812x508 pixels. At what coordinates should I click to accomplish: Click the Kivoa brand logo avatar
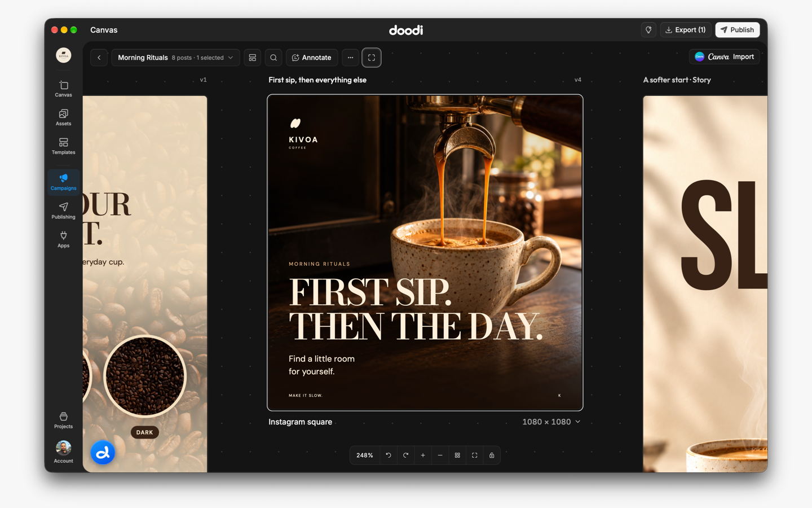coord(63,55)
